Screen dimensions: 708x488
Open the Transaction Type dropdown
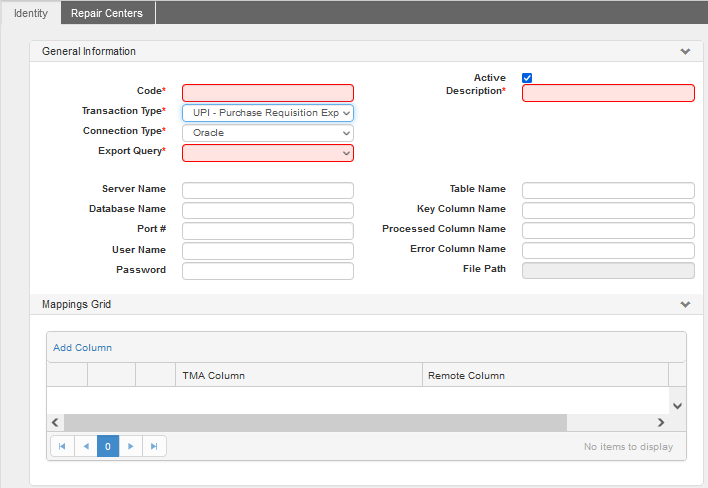point(267,113)
